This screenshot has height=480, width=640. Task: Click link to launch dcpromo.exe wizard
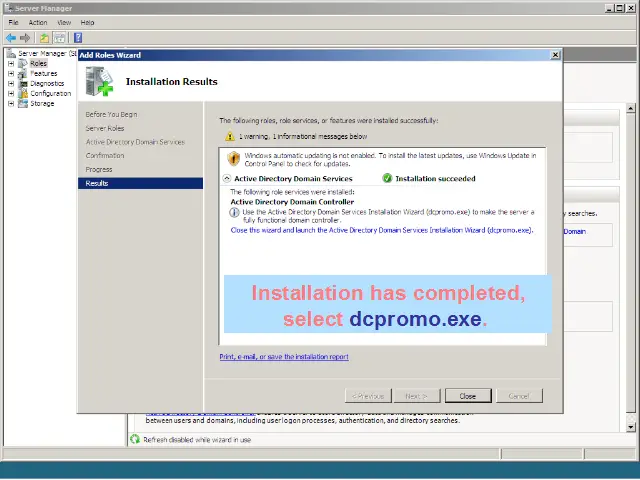click(x=382, y=230)
